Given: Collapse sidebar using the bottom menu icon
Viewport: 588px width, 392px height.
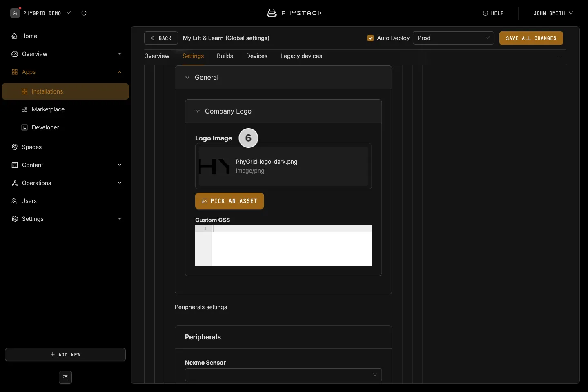Looking at the screenshot, I should click(65, 377).
